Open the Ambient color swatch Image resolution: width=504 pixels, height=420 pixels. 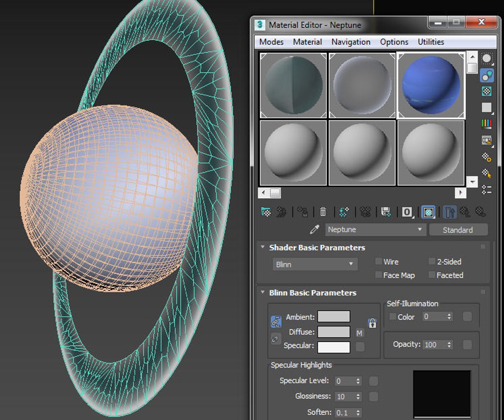pos(334,317)
